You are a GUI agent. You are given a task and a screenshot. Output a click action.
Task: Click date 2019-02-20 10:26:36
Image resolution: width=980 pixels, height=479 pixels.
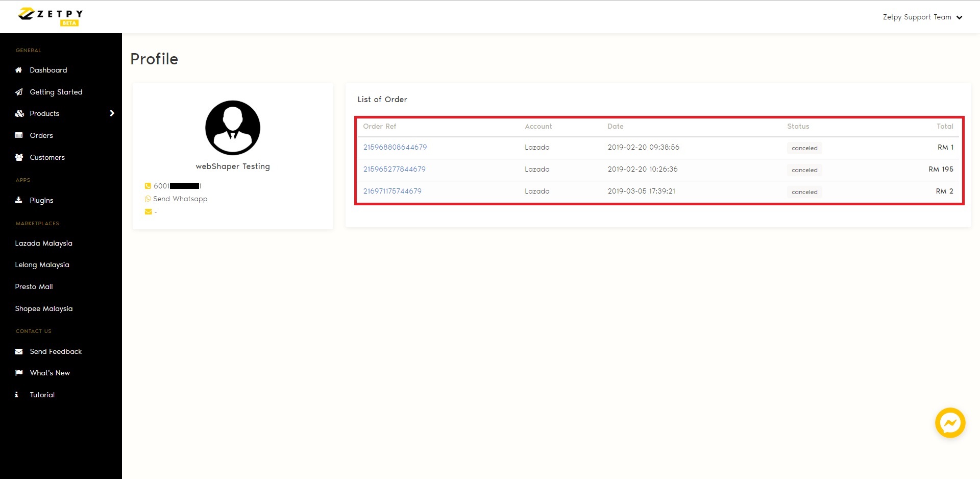coord(643,169)
